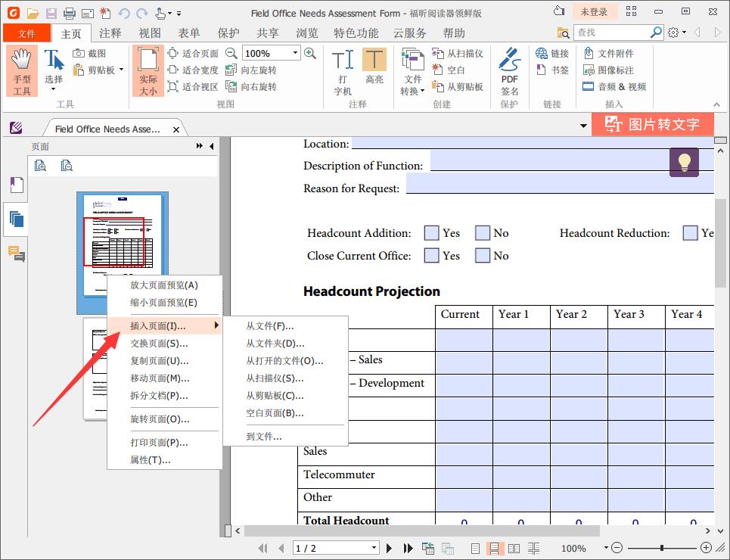
Task: Click the Location input field
Action: click(533, 143)
